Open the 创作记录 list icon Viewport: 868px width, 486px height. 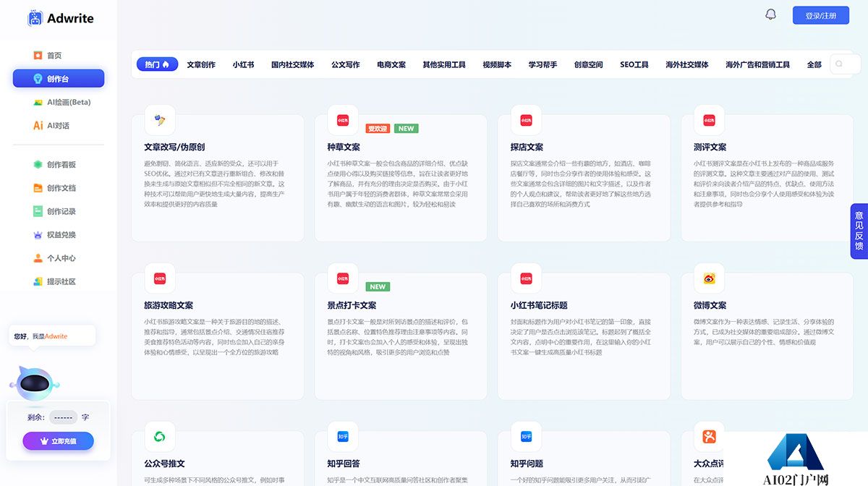pos(38,211)
